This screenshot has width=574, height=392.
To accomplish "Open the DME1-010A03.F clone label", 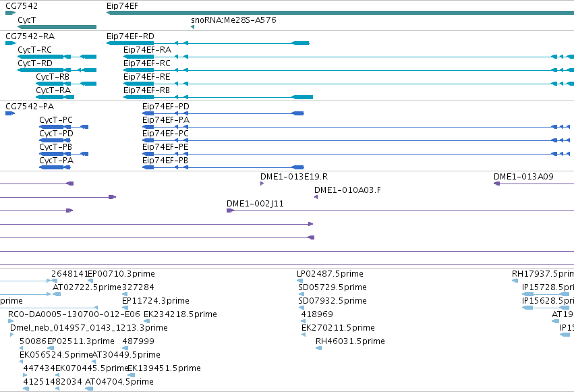I will [x=347, y=190].
